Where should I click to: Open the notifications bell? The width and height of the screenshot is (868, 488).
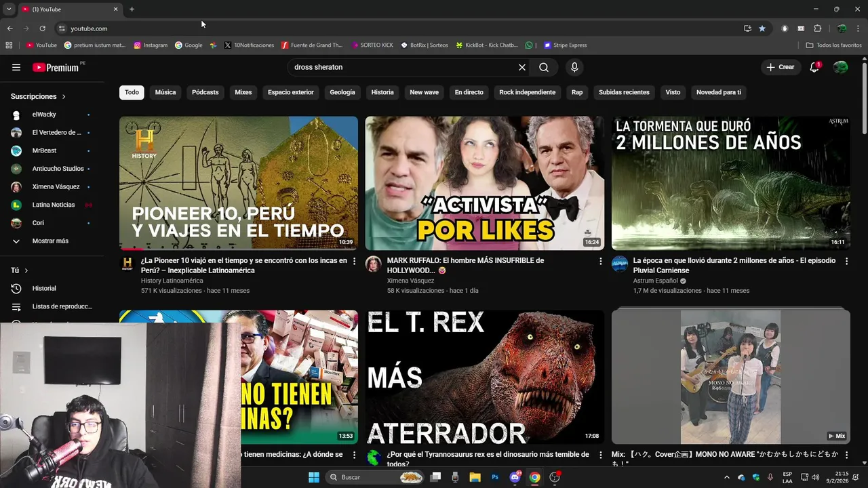point(814,67)
